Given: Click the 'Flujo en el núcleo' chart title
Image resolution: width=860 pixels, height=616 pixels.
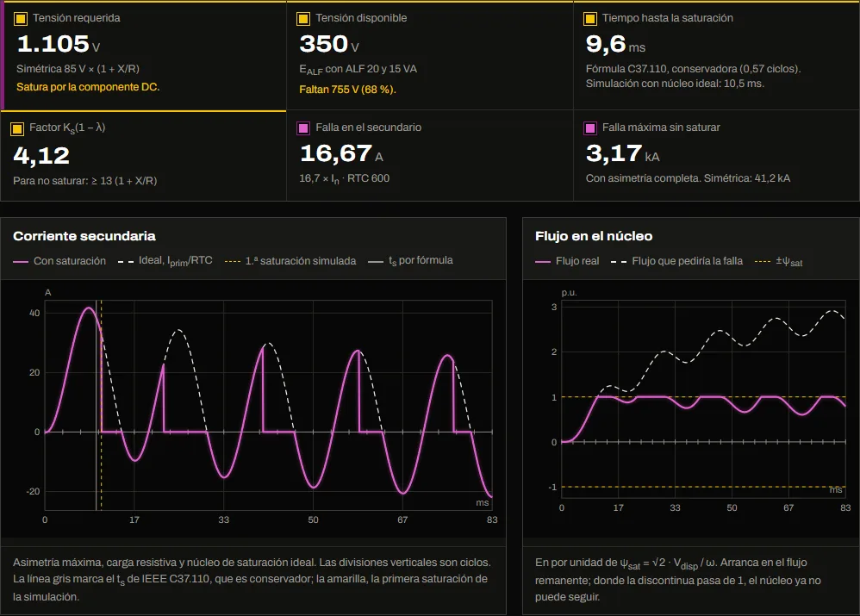Looking at the screenshot, I should 594,236.
